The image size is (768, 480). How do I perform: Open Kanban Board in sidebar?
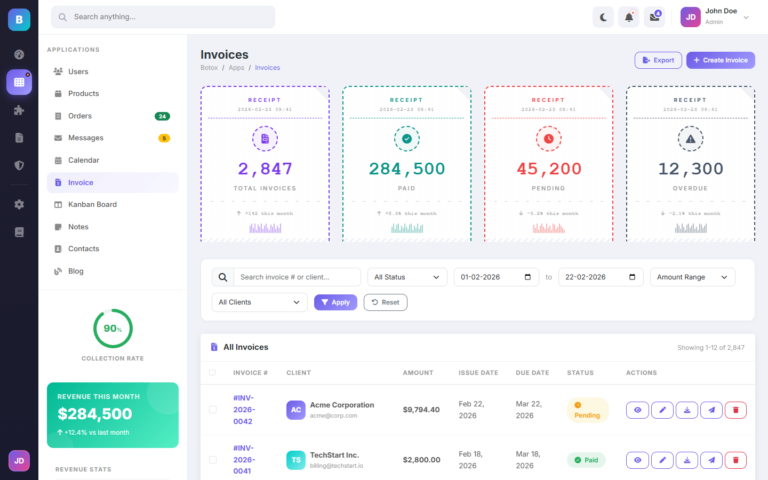click(92, 204)
